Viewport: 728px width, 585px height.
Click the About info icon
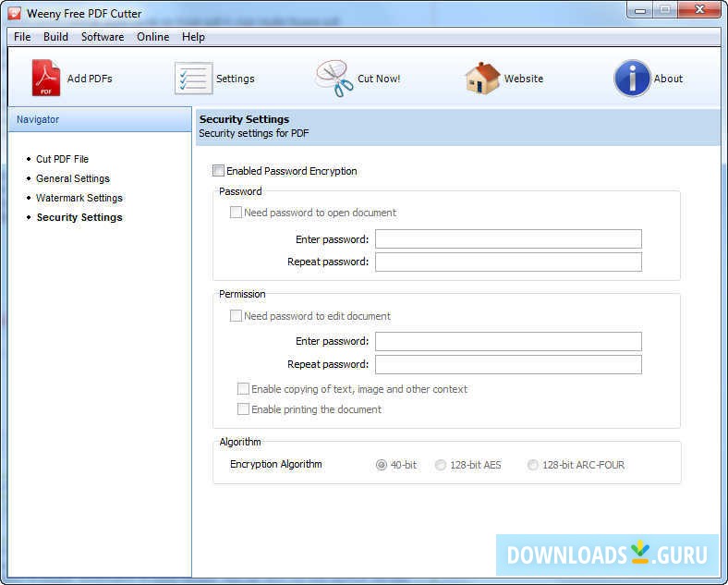tap(632, 78)
